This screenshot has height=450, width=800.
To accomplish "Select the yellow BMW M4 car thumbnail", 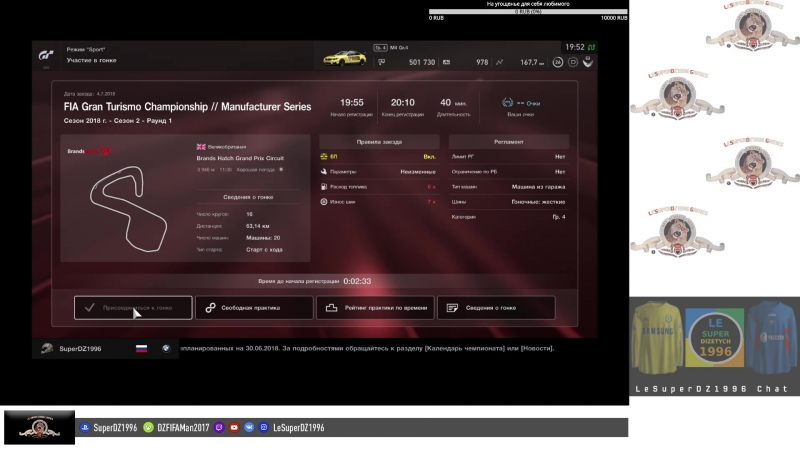I will click(345, 58).
